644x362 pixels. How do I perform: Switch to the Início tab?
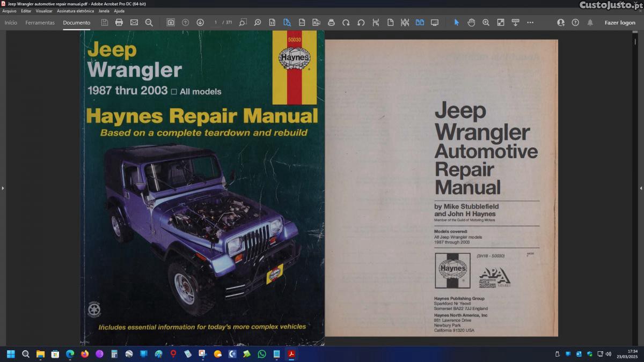11,23
